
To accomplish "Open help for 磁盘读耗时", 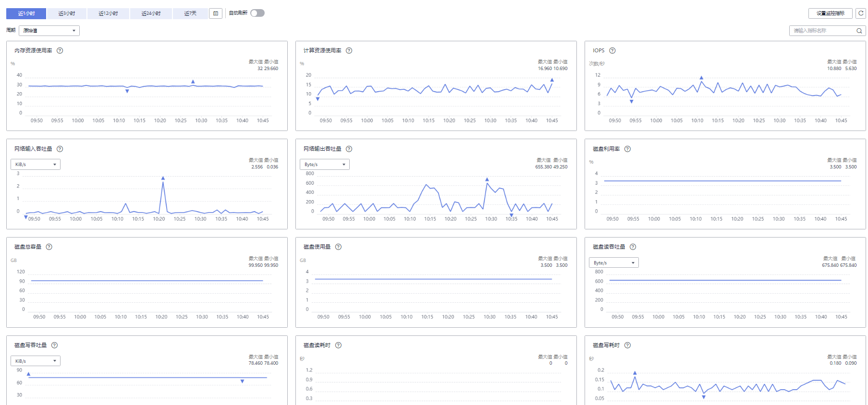I will click(338, 345).
